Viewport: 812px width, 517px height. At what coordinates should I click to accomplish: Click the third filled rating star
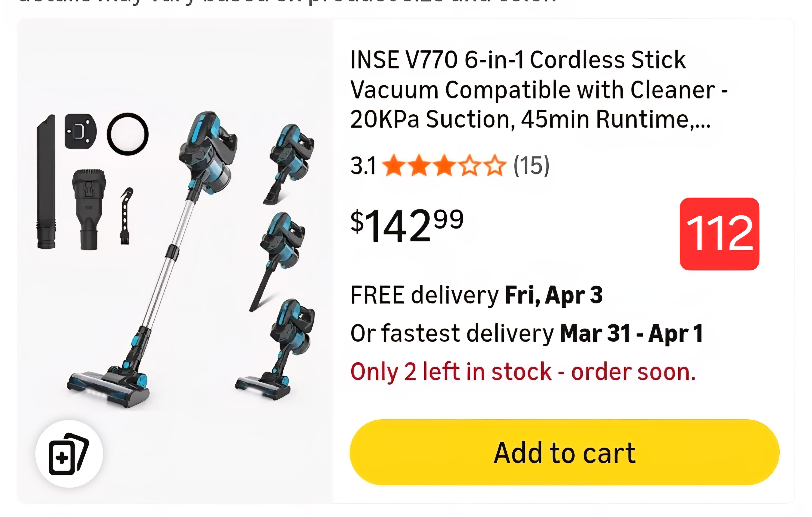[x=444, y=166]
